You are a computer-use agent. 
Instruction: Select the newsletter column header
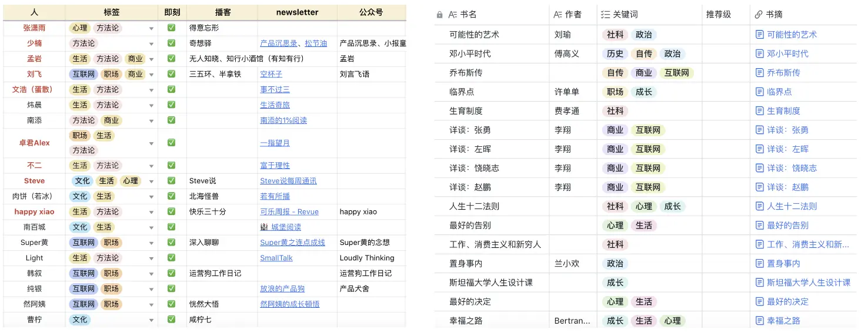(x=297, y=12)
